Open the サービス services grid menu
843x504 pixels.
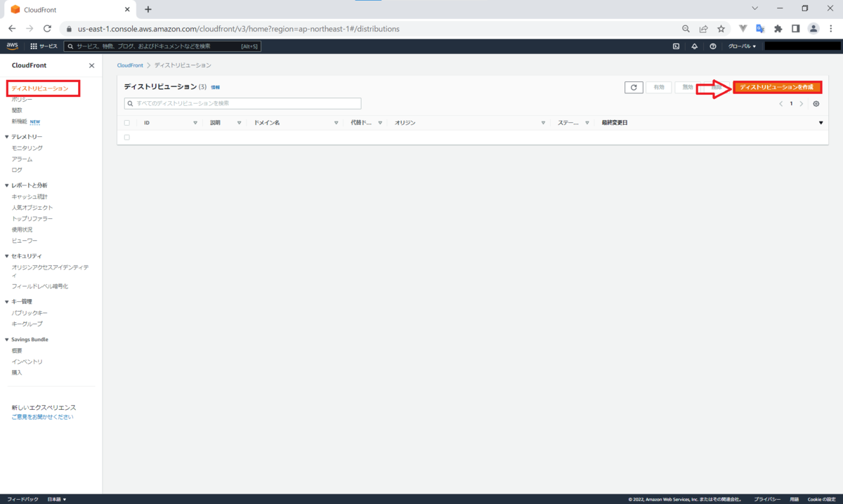[x=44, y=46]
